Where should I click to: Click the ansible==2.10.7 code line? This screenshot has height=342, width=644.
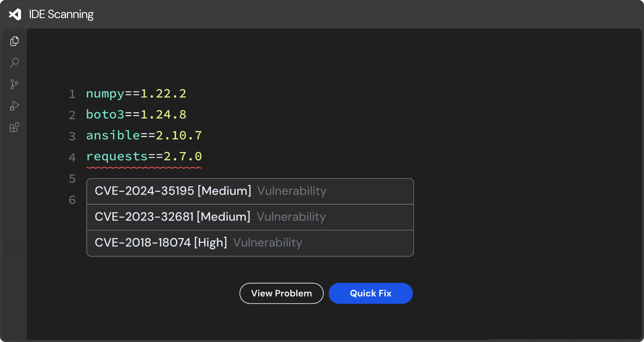pyautogui.click(x=144, y=135)
